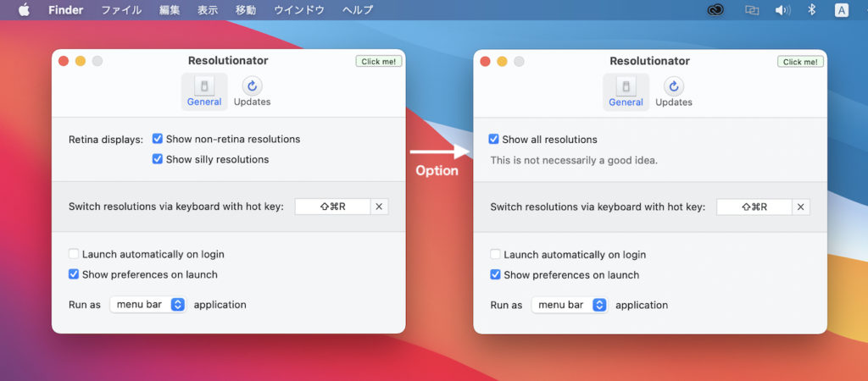Open the ウインドウ menu
The width and height of the screenshot is (868, 381).
[298, 10]
